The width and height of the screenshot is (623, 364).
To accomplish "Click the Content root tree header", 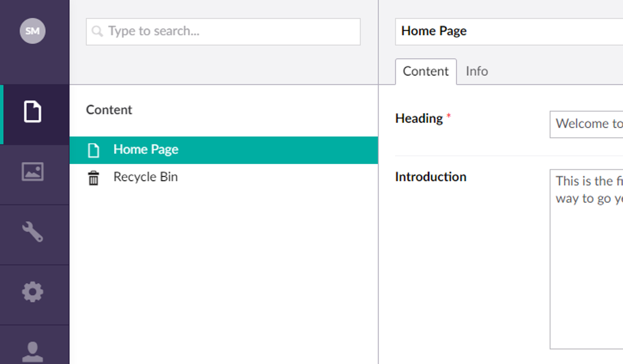I will click(109, 110).
